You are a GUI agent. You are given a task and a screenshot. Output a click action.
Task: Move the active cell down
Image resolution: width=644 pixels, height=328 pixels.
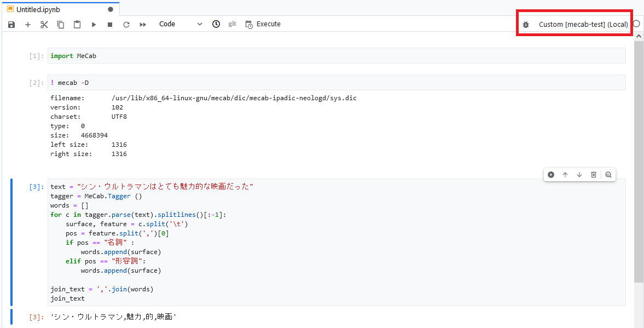coord(579,175)
